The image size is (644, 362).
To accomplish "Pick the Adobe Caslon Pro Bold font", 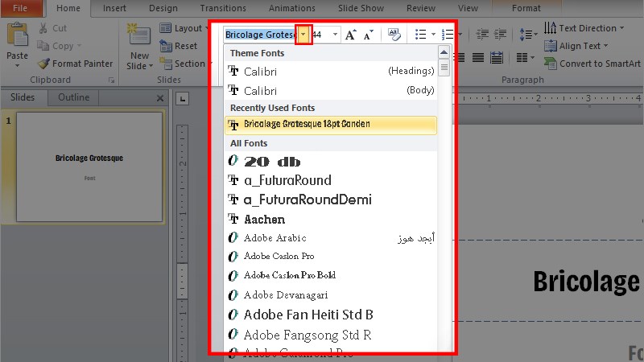I will (x=331, y=275).
